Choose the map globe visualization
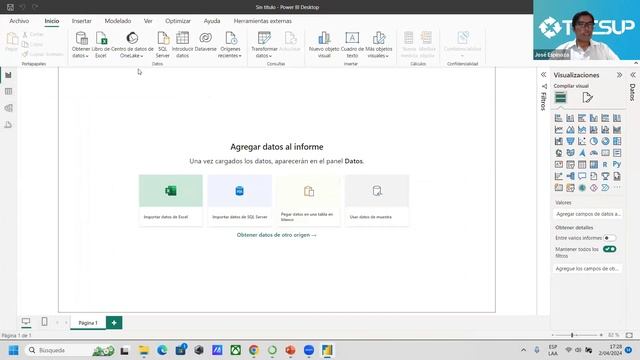 click(559, 153)
